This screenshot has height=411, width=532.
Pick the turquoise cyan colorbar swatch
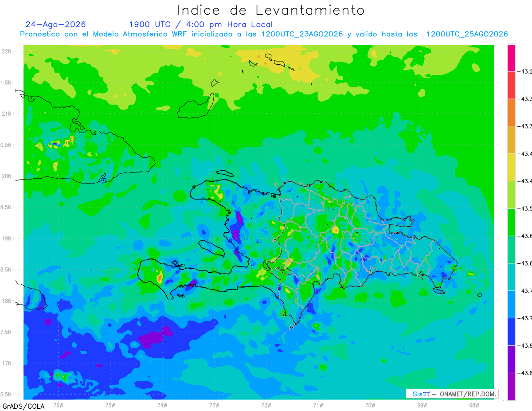[x=511, y=277]
